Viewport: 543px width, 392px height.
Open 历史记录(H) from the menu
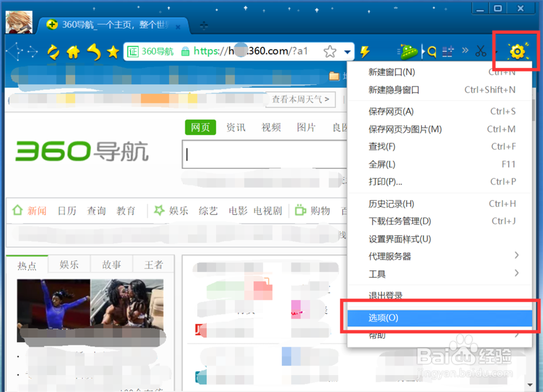pos(439,204)
